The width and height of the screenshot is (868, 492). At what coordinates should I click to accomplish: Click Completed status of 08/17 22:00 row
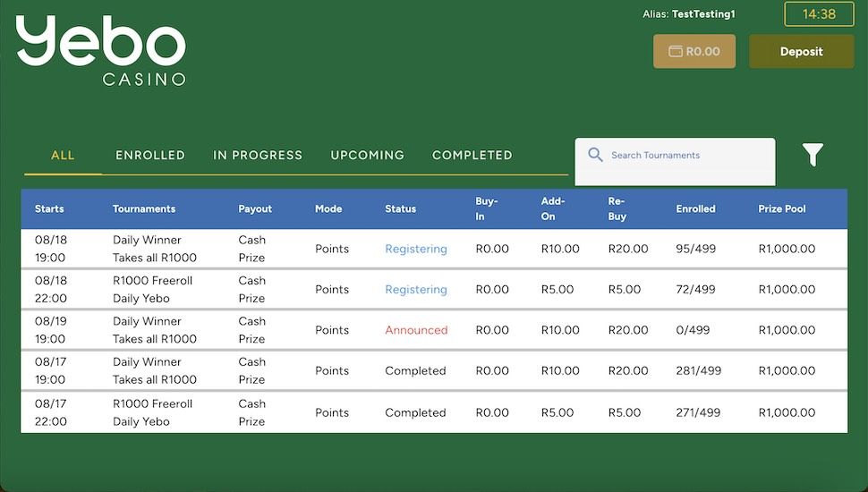[x=415, y=413]
